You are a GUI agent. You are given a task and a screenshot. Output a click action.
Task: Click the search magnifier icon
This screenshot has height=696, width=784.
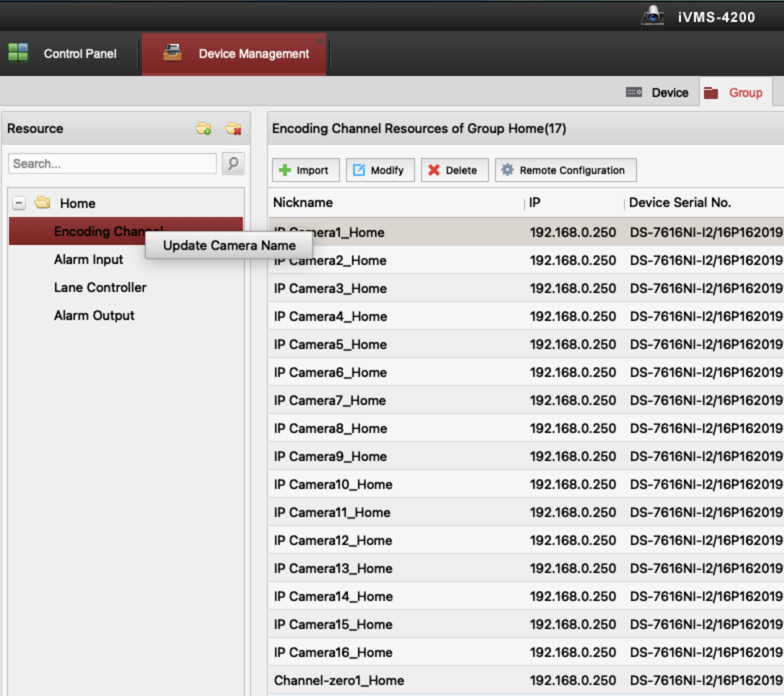233,163
